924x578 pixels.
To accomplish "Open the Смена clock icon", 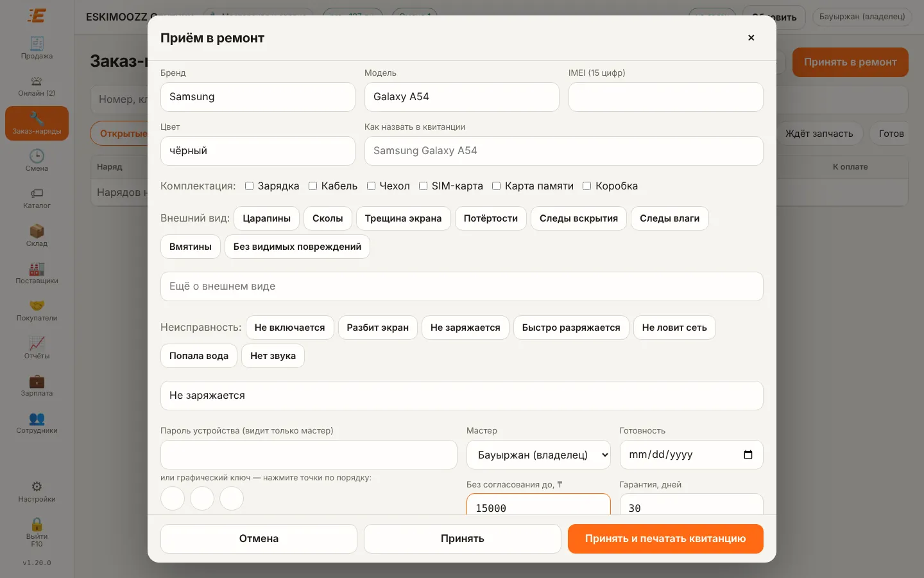I will point(37,161).
